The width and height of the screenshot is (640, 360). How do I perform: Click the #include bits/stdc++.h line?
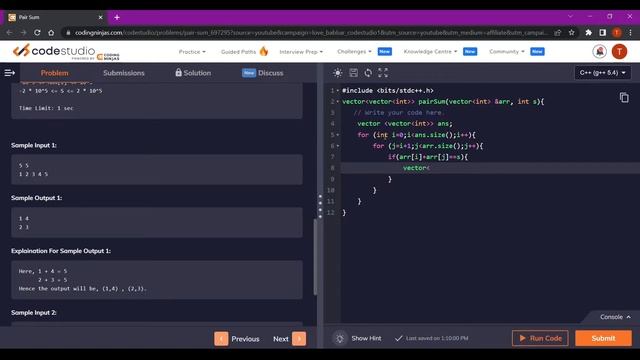(x=388, y=91)
